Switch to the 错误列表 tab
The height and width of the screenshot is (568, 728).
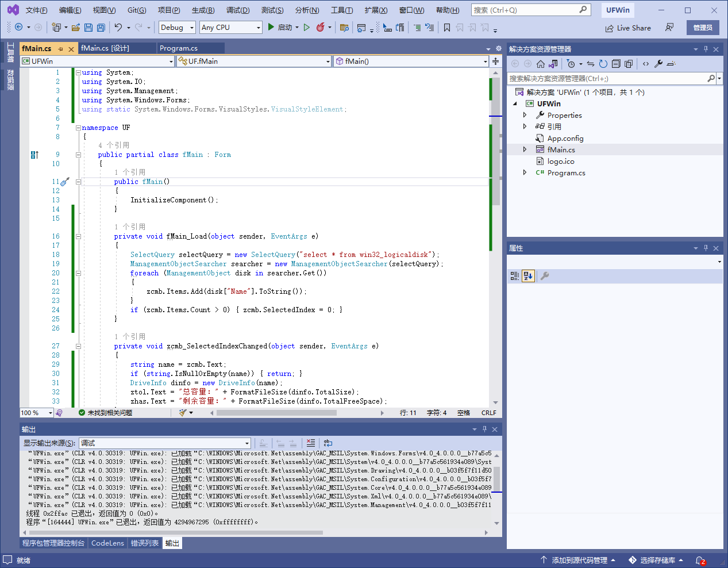(145, 543)
